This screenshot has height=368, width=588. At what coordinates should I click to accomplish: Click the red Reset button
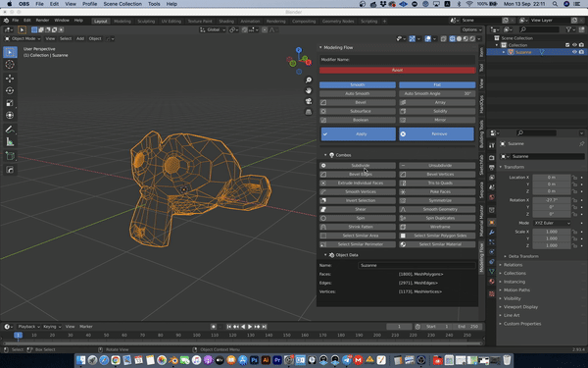(x=397, y=71)
